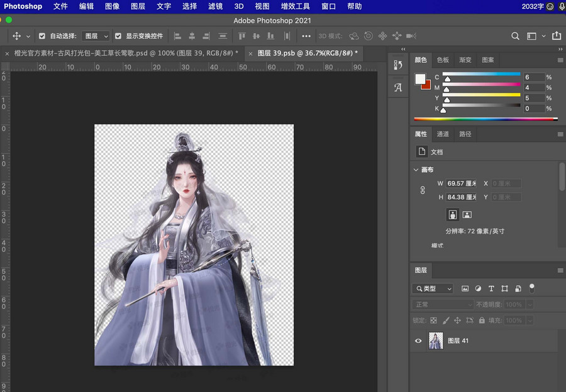Open the search magnifier icon
Screen dimensions: 566x392
coord(515,36)
